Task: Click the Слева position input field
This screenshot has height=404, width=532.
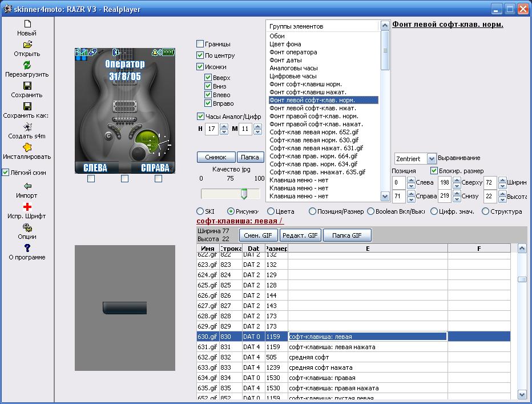Action: tap(399, 182)
